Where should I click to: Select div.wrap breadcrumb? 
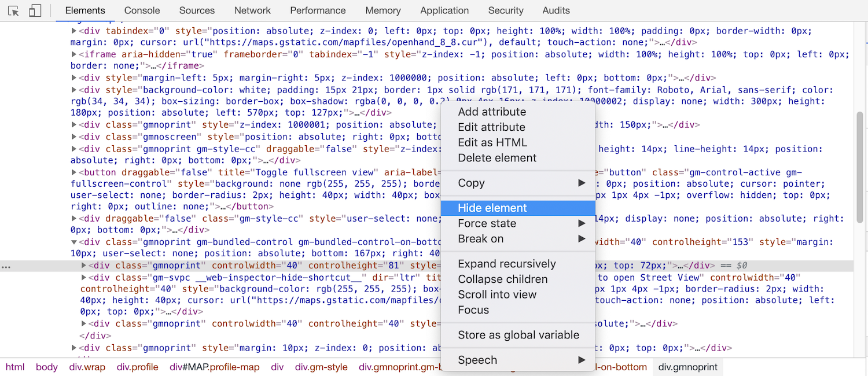[87, 367]
